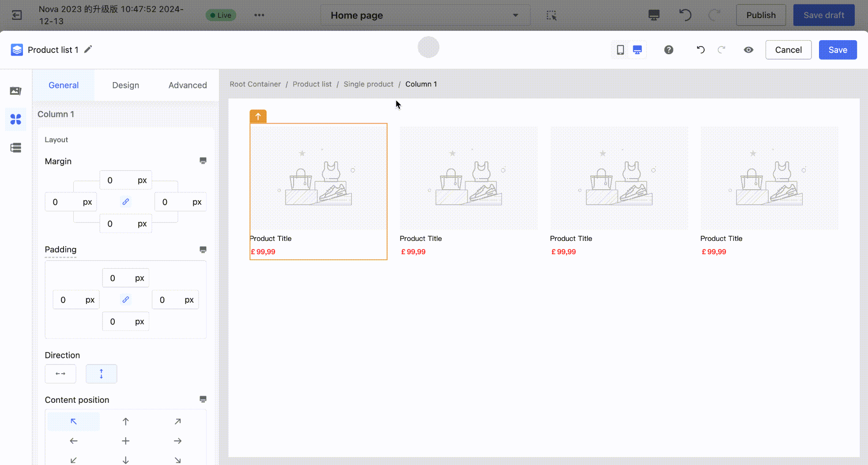
Task: Switch to desktop device preview
Action: (637, 50)
